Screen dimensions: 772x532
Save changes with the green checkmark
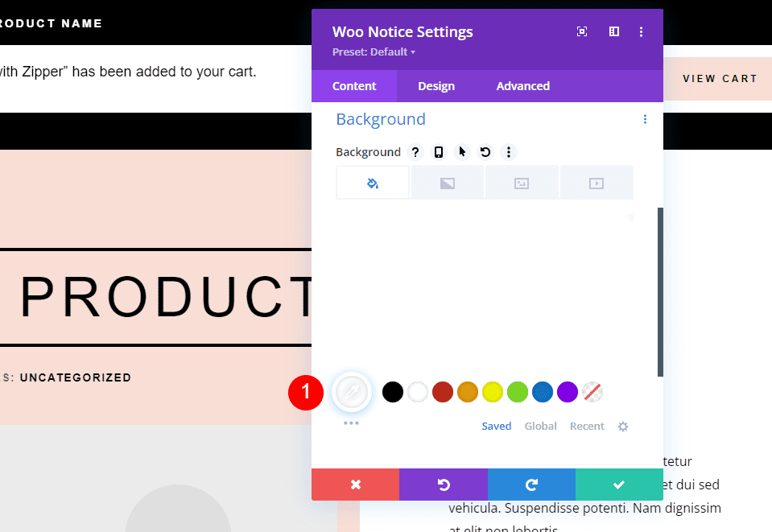(x=619, y=485)
